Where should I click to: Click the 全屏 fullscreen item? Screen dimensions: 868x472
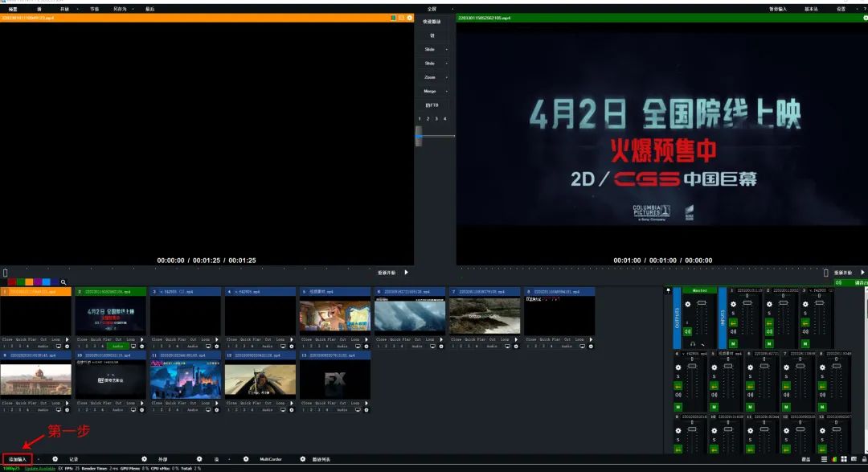pyautogui.click(x=432, y=9)
